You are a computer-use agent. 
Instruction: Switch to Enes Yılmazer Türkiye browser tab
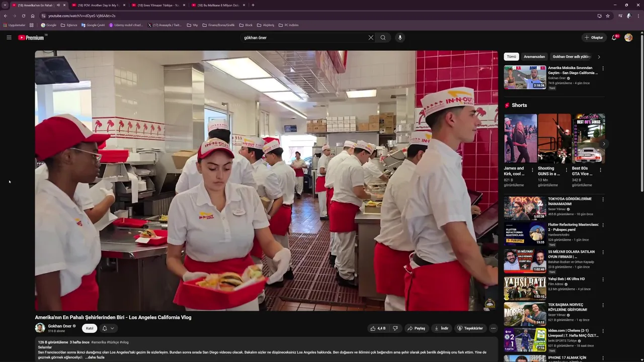(157, 5)
